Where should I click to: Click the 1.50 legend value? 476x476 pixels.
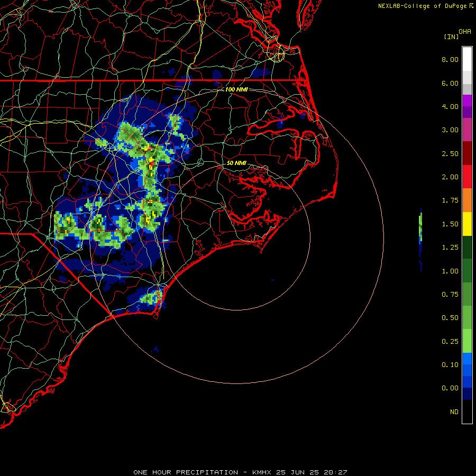coord(450,224)
